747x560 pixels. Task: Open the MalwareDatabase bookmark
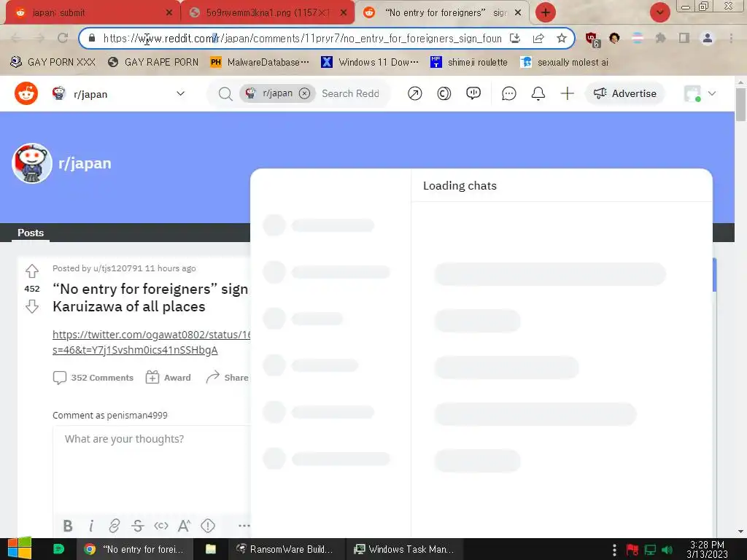pyautogui.click(x=260, y=62)
